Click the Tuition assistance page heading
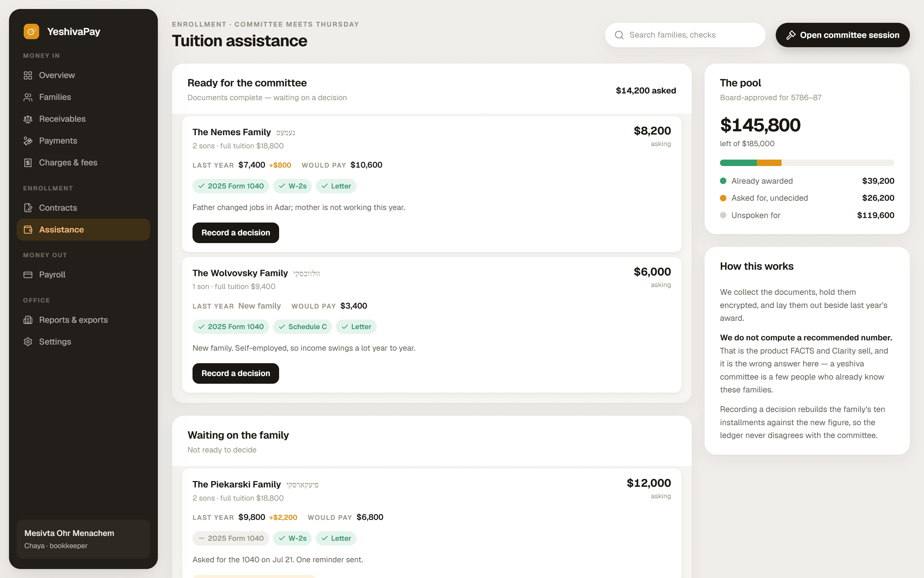 [x=239, y=41]
